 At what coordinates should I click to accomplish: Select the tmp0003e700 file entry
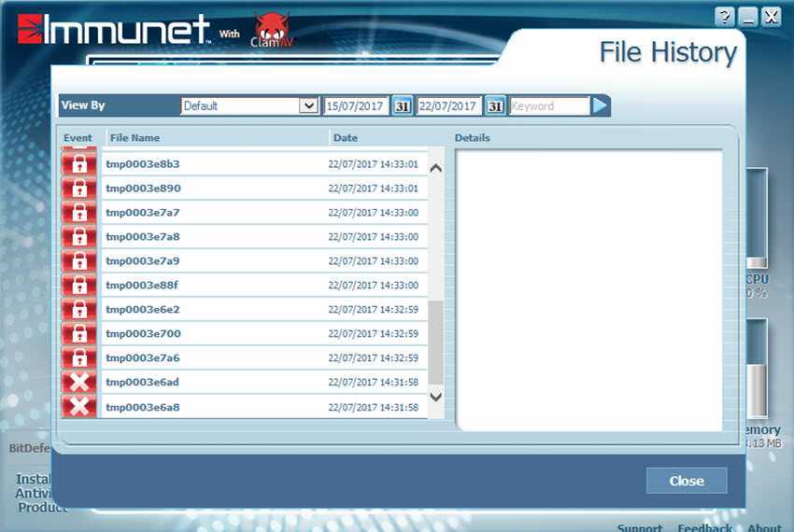(144, 334)
